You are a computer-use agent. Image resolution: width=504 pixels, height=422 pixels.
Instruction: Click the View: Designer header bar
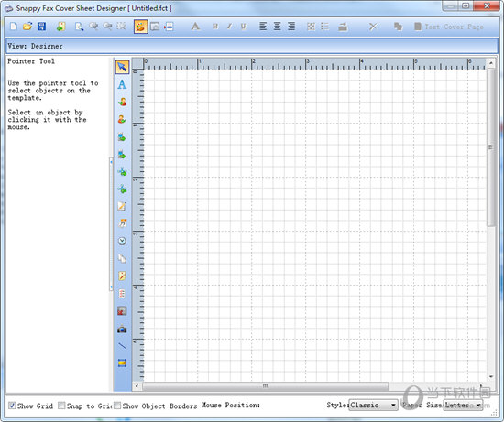[252, 46]
